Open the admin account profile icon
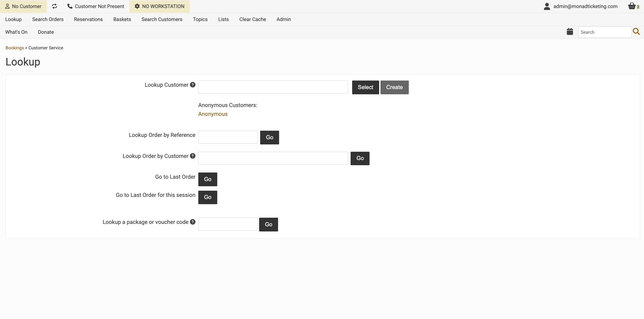 [x=547, y=6]
